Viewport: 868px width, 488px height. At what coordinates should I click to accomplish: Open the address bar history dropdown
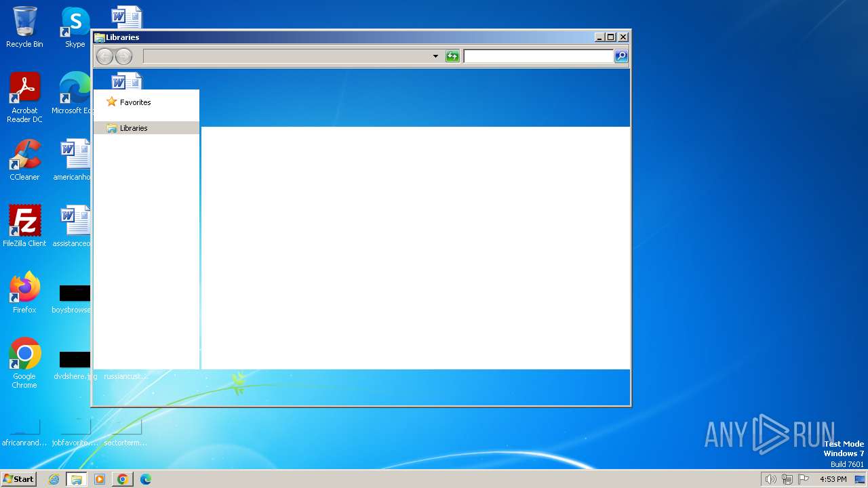[x=435, y=56]
